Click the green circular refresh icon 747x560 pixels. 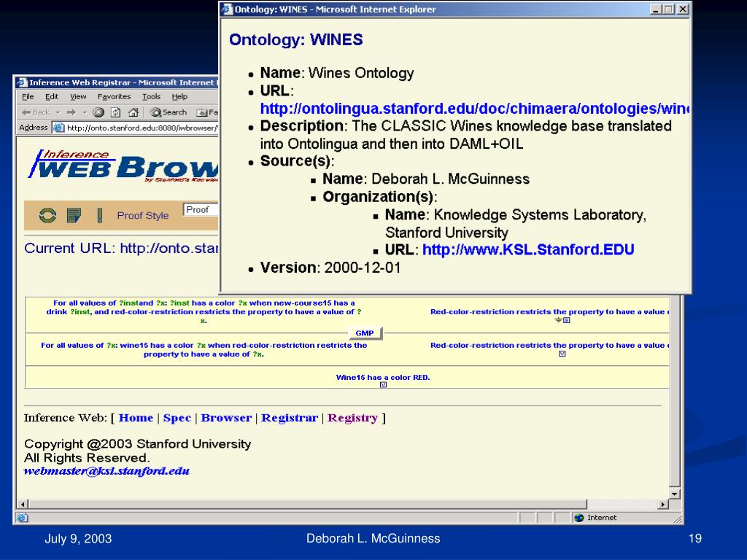[47, 216]
